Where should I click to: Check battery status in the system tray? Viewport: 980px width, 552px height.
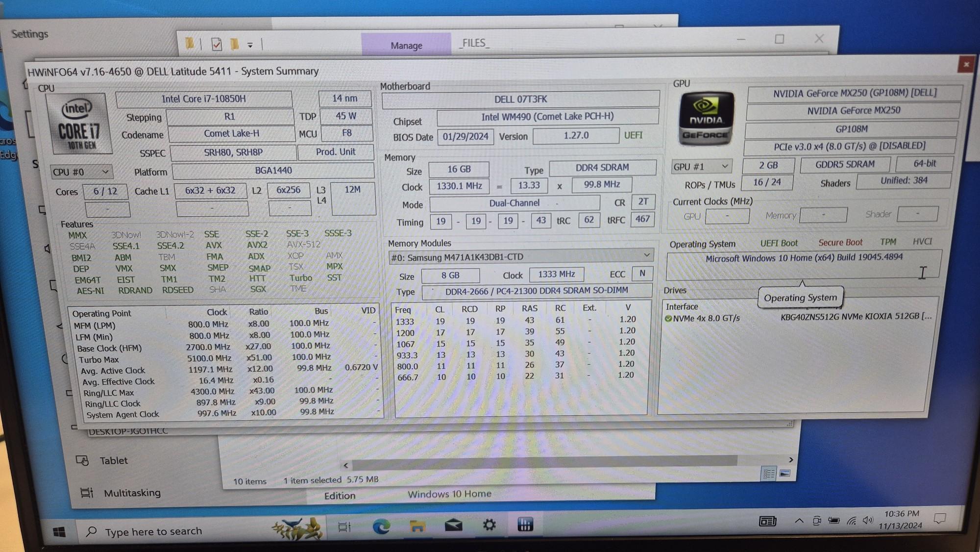pos(833,520)
